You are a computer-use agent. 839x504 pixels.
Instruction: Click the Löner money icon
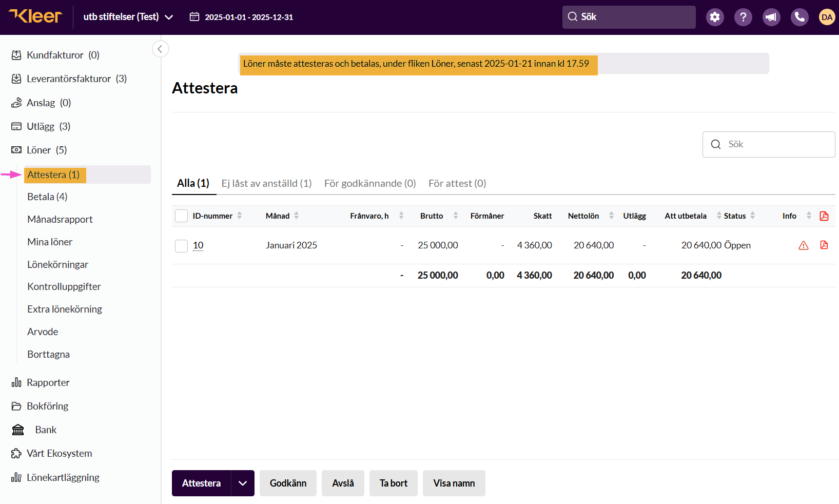16,150
